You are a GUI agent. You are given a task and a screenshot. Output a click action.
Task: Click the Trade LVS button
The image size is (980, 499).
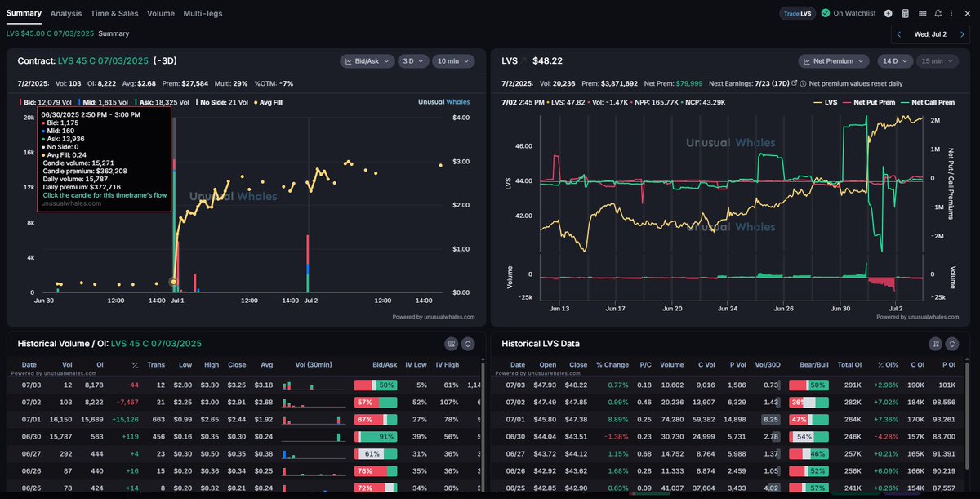coord(798,13)
